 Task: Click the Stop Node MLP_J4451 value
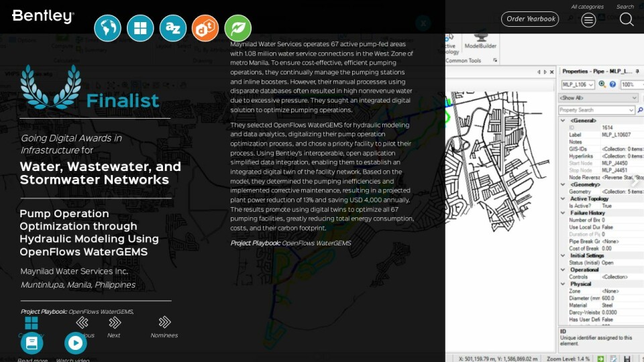click(615, 170)
